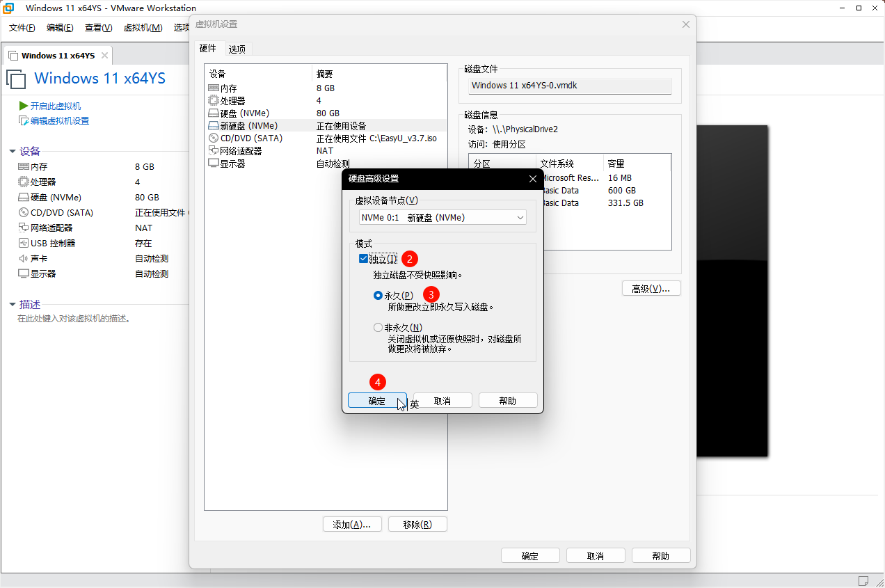Image resolution: width=885 pixels, height=588 pixels.
Task: Open the 文件(F) menu
Action: pyautogui.click(x=22, y=28)
